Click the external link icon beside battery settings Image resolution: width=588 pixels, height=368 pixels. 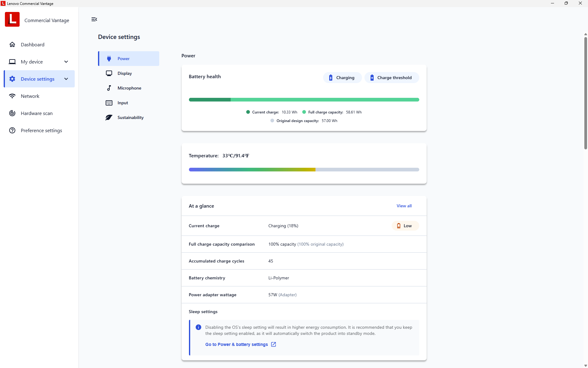point(273,344)
